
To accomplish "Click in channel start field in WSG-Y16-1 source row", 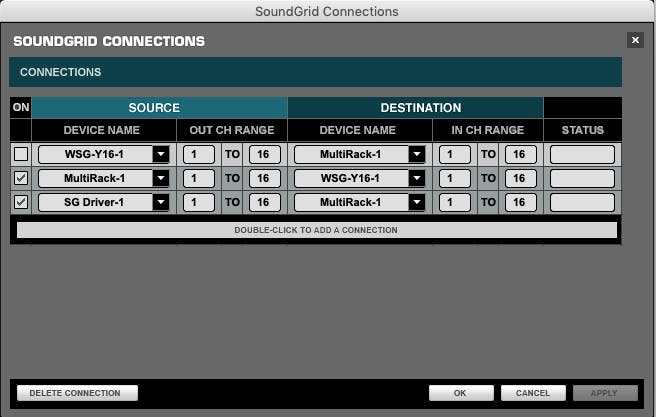I will [455, 154].
